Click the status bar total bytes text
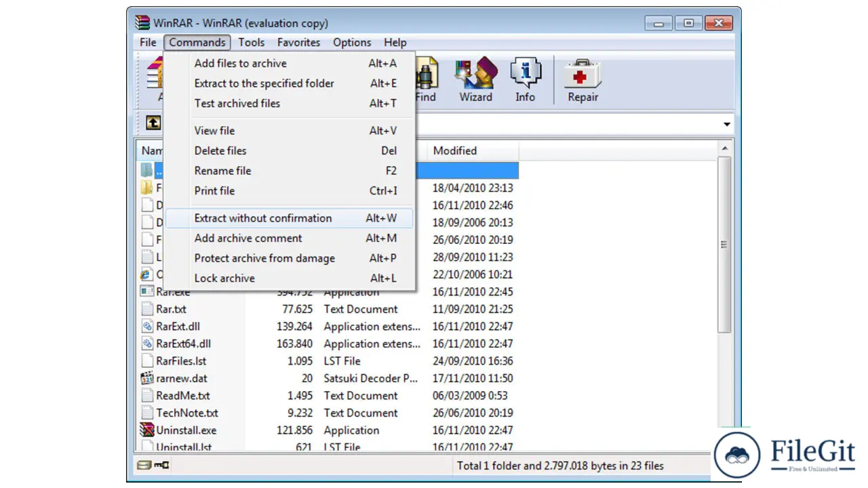The height and width of the screenshot is (488, 868). tap(560, 466)
